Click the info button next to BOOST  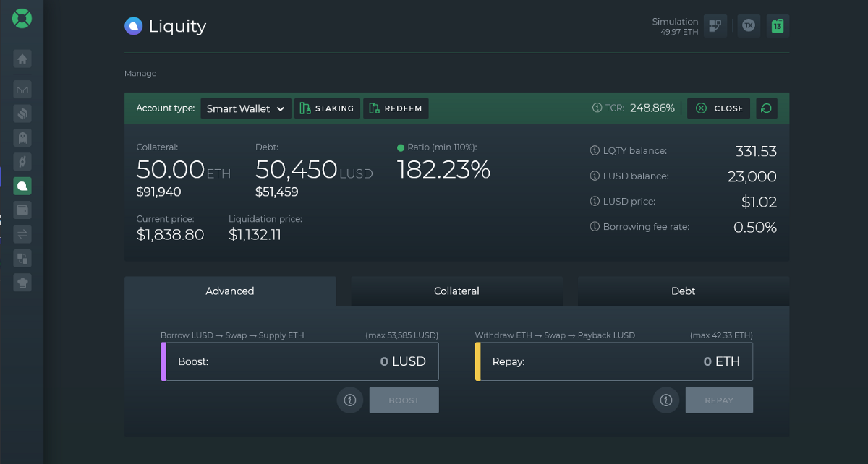tap(350, 400)
